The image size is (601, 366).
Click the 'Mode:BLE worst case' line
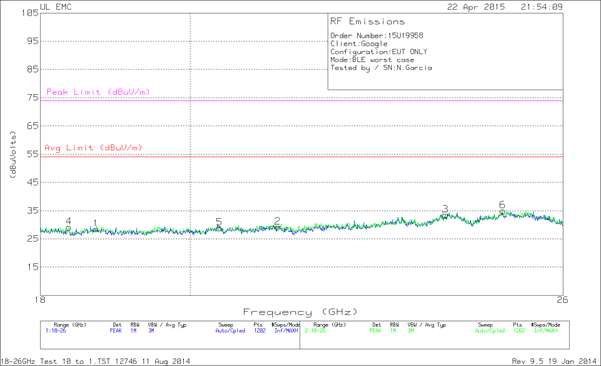(x=372, y=60)
